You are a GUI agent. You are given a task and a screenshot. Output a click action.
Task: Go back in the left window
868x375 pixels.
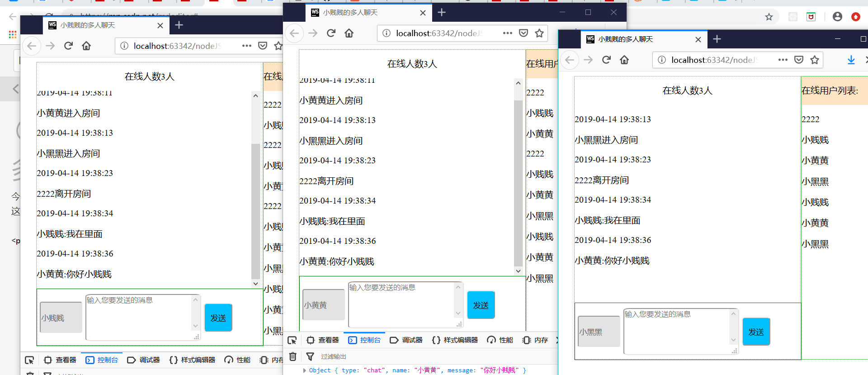coord(32,46)
